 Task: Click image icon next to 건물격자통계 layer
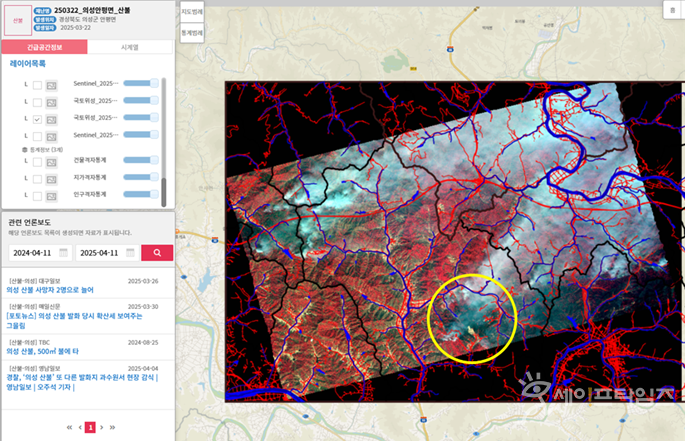coord(52,160)
